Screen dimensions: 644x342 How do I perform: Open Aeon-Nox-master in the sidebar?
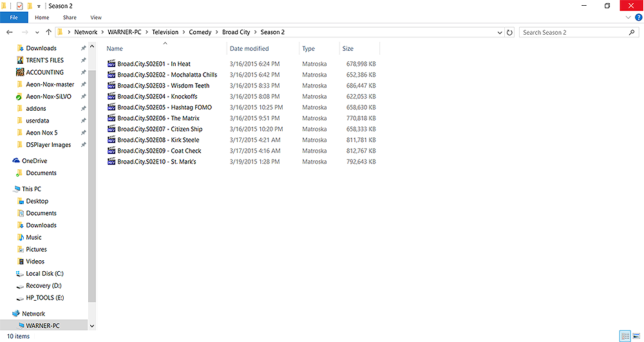click(50, 84)
